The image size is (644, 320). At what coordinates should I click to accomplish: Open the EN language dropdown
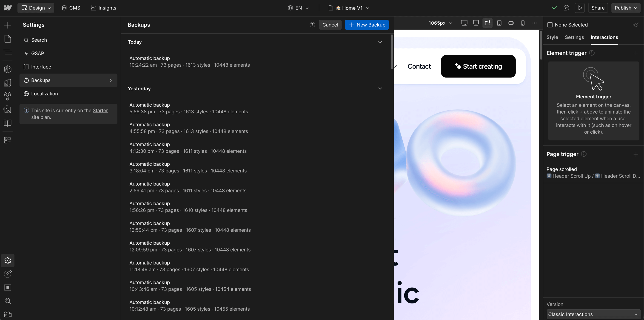point(298,8)
